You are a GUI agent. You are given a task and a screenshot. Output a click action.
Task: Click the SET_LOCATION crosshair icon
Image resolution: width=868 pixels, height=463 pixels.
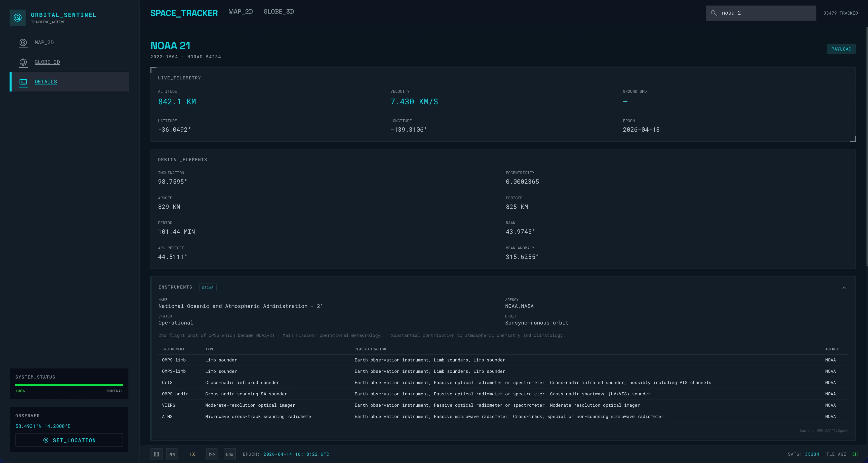click(x=46, y=440)
